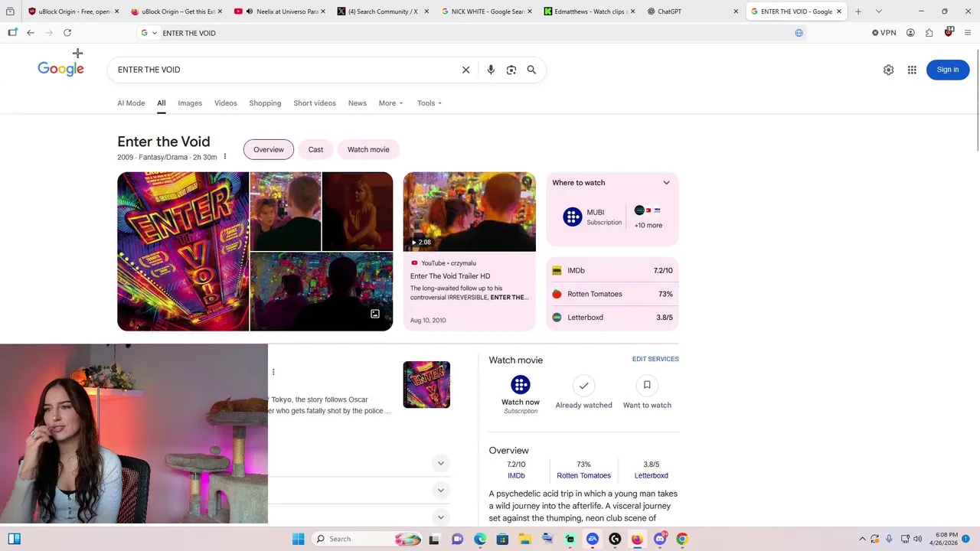Click the Google logo

tap(60, 69)
